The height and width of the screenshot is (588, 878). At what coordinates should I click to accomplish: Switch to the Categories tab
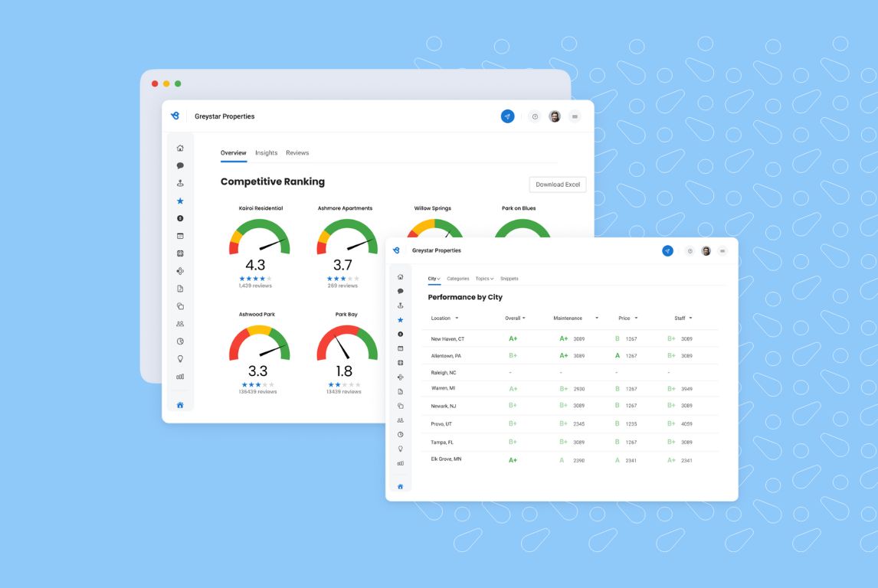coord(458,279)
